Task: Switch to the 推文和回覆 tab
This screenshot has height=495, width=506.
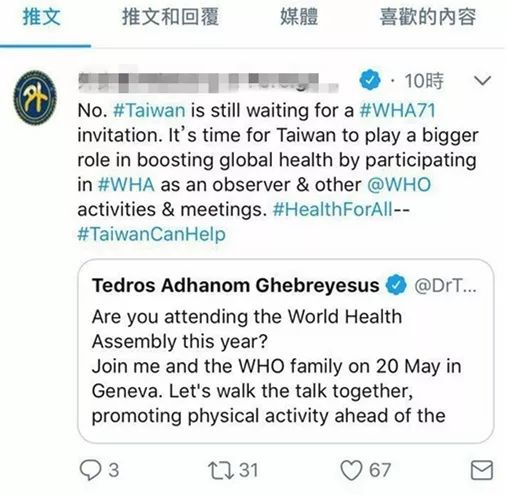Action: coord(170,17)
